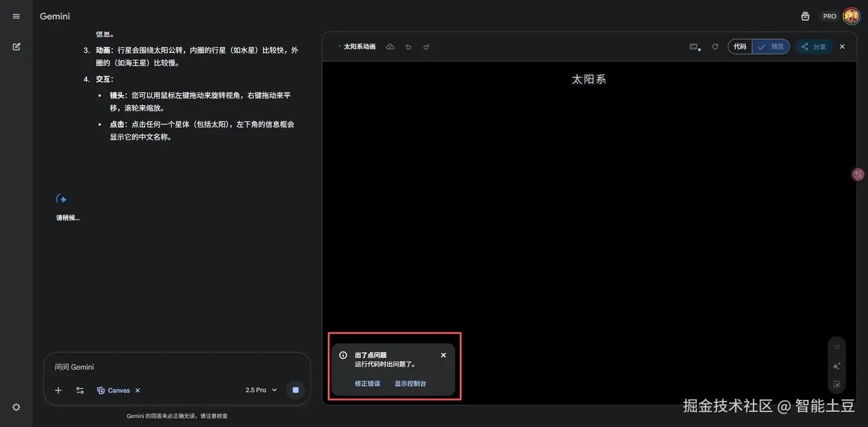Click the disclaimer text below prompt
868x427 pixels.
[x=177, y=416]
